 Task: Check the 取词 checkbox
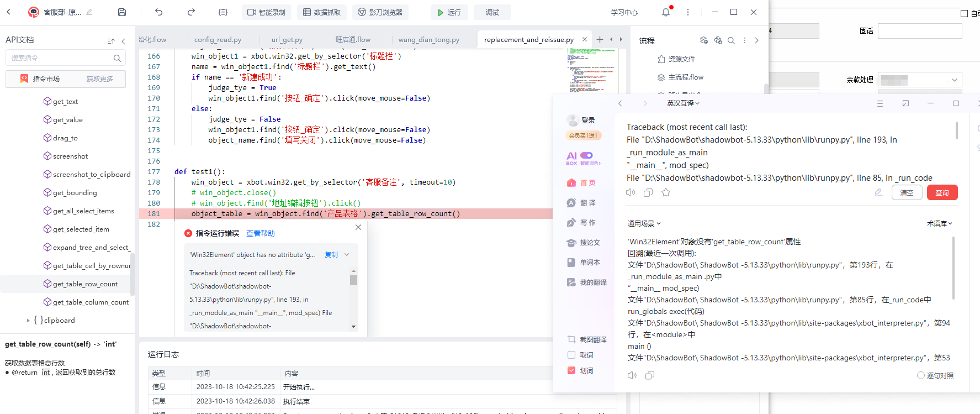571,355
